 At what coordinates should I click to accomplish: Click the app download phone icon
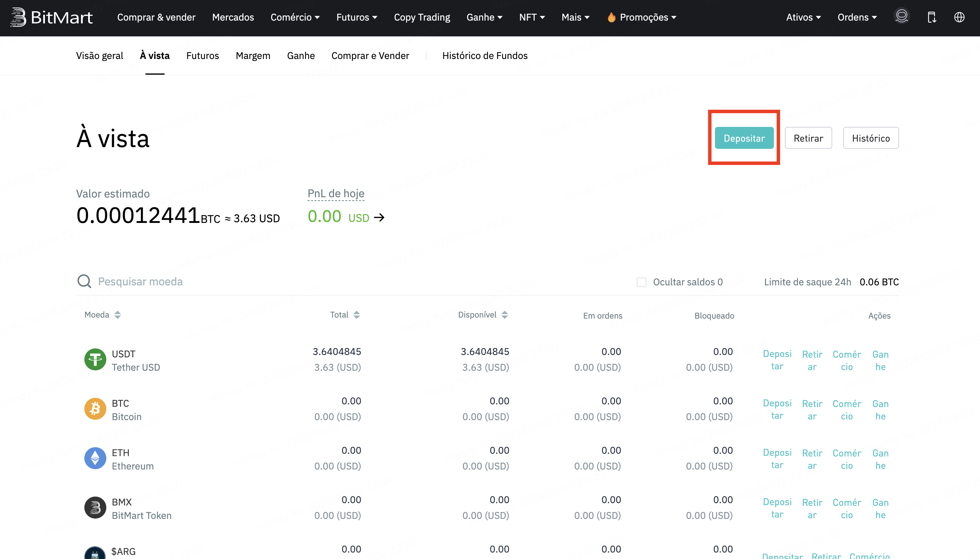(932, 17)
